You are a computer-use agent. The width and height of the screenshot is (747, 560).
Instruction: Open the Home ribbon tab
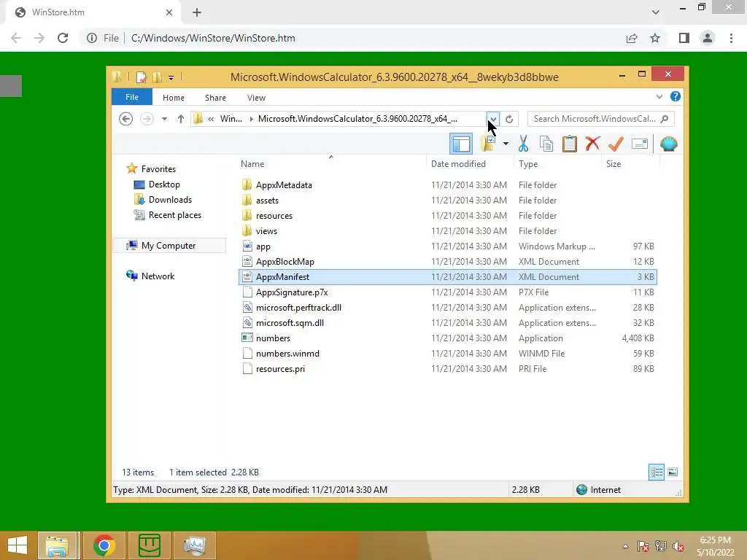point(174,98)
